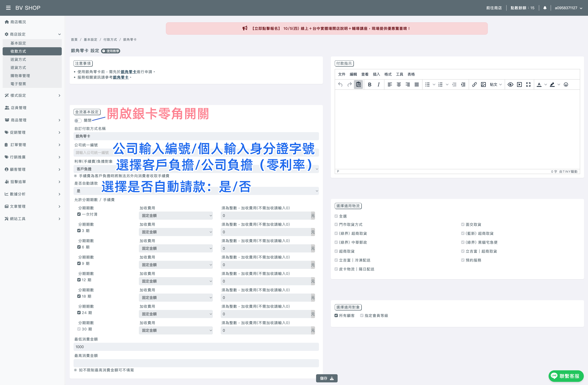Uncheck the 3 期 installment checkbox
Screen dimensions: 588x385
(79, 231)
